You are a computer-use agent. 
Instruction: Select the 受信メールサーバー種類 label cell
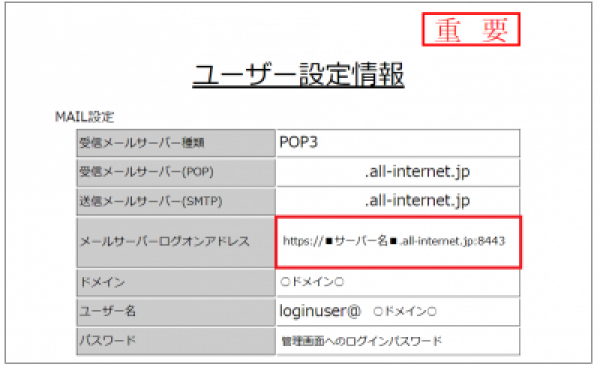click(176, 143)
